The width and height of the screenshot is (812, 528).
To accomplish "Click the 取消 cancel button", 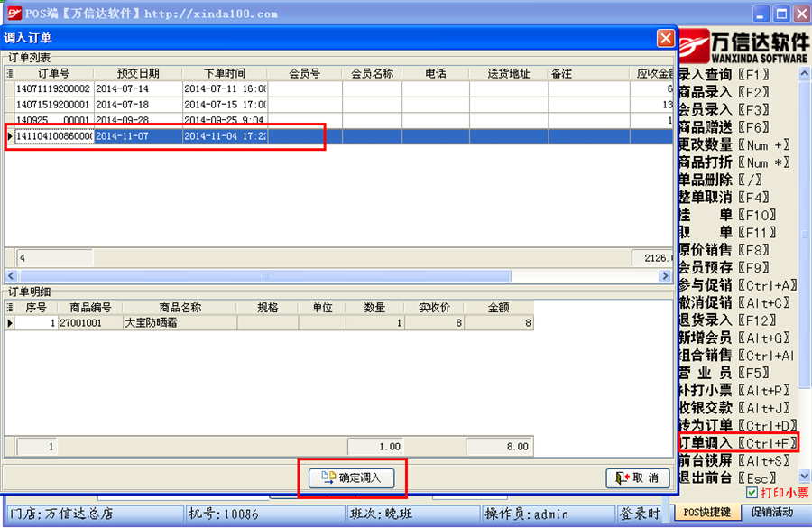I will (638, 478).
